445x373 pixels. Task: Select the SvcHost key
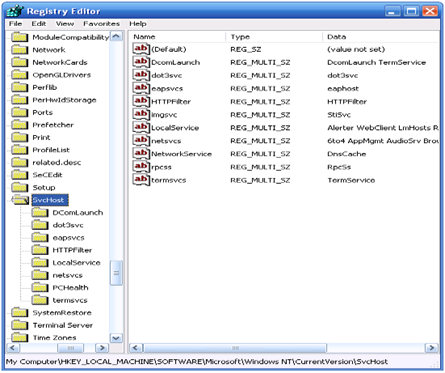50,200
